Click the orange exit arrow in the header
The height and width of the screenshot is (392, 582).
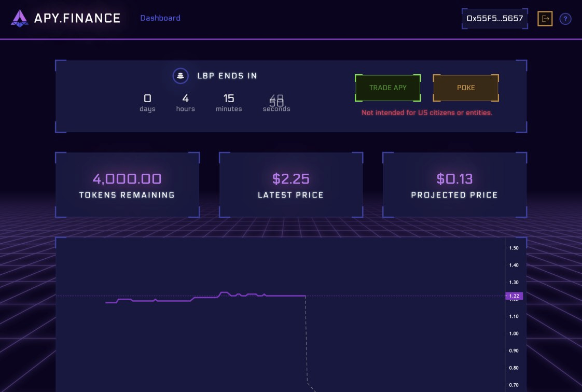click(545, 19)
